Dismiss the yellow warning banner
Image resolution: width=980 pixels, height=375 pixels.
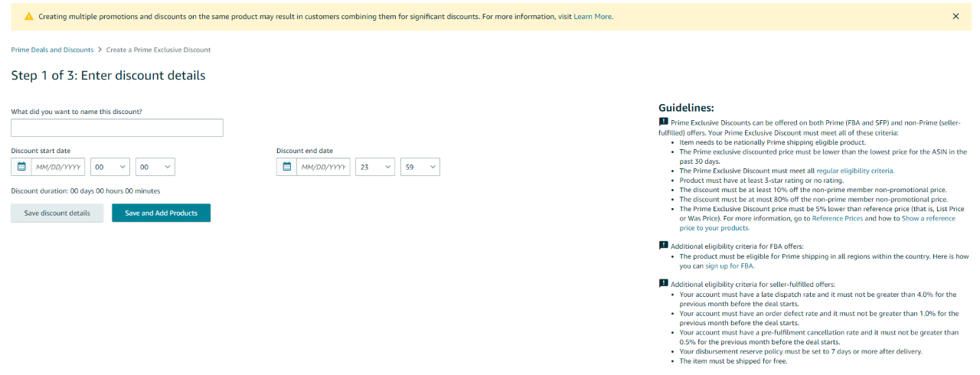click(x=955, y=16)
